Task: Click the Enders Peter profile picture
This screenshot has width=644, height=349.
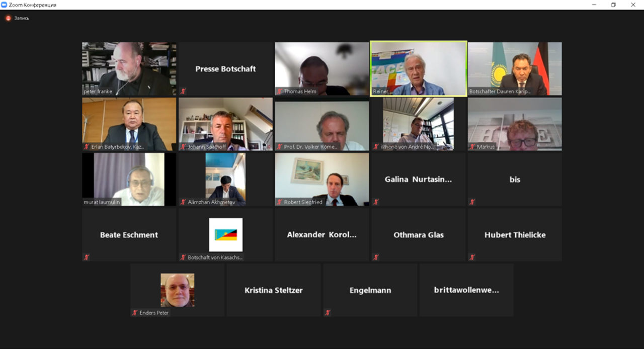Action: coord(177,290)
